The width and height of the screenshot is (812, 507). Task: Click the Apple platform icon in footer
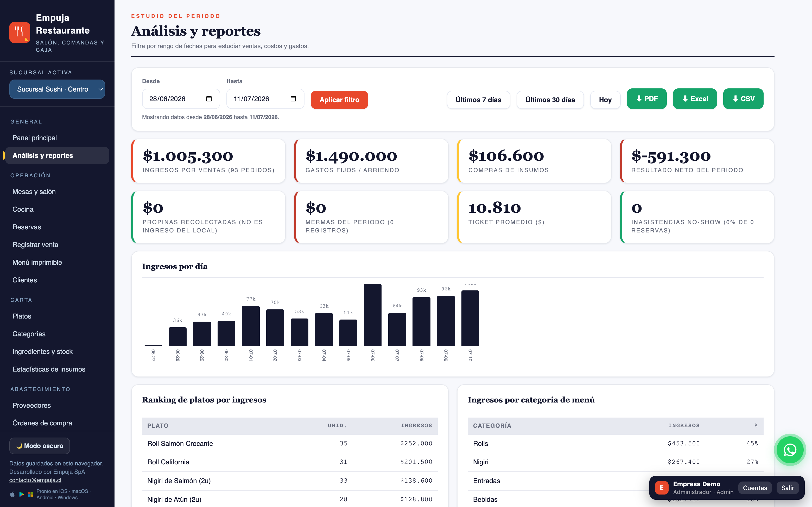(x=12, y=494)
